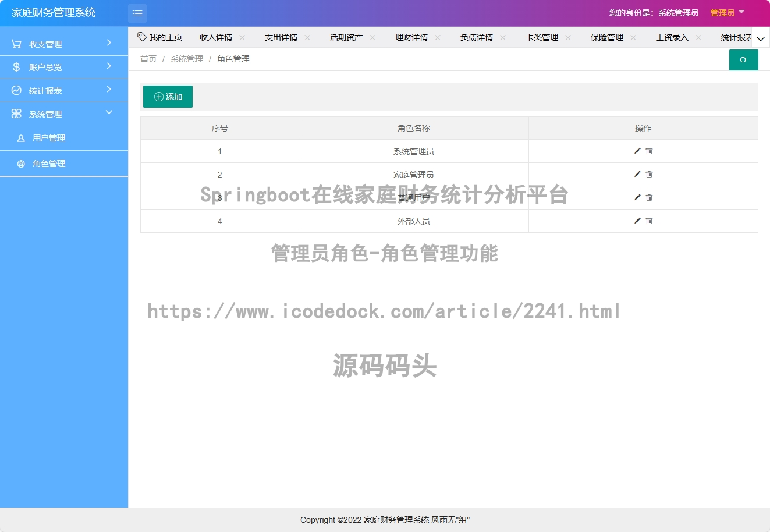Expand the 账户总览 sidebar menu

[109, 66]
